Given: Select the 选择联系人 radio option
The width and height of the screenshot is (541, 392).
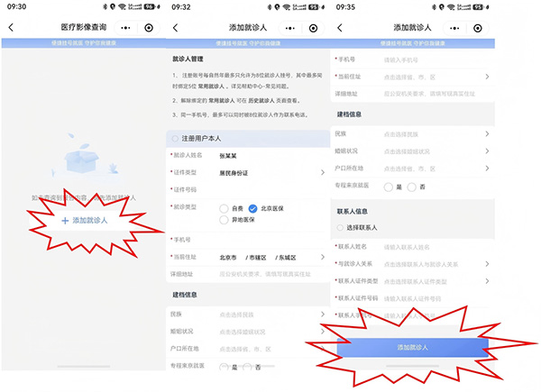Looking at the screenshot, I should click(x=342, y=228).
